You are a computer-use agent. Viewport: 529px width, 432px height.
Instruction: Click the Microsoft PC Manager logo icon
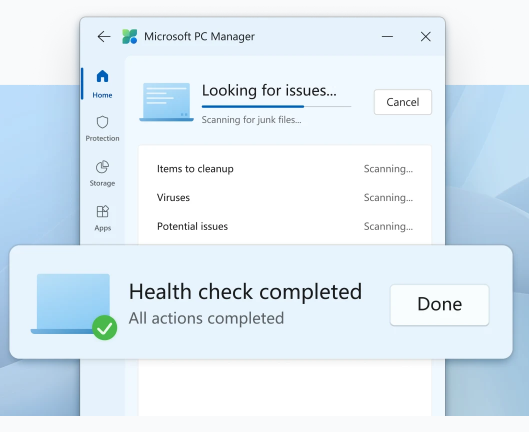pos(130,36)
